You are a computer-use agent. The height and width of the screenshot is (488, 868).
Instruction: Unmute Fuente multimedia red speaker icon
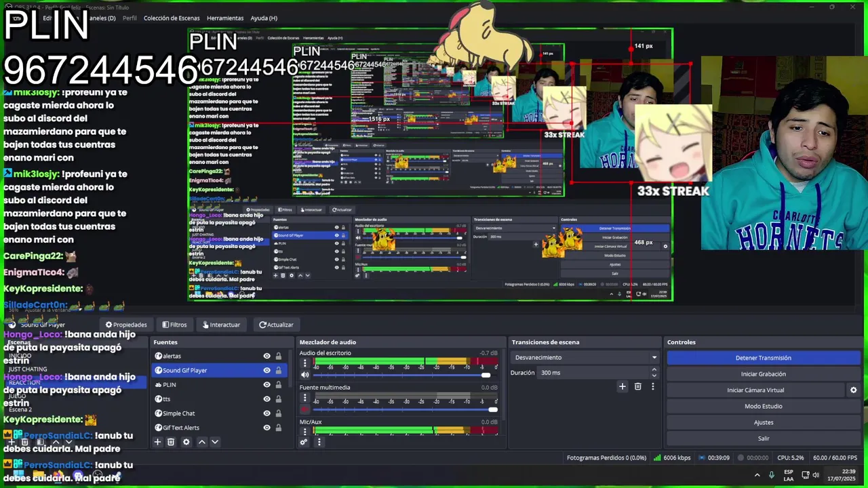pyautogui.click(x=304, y=409)
